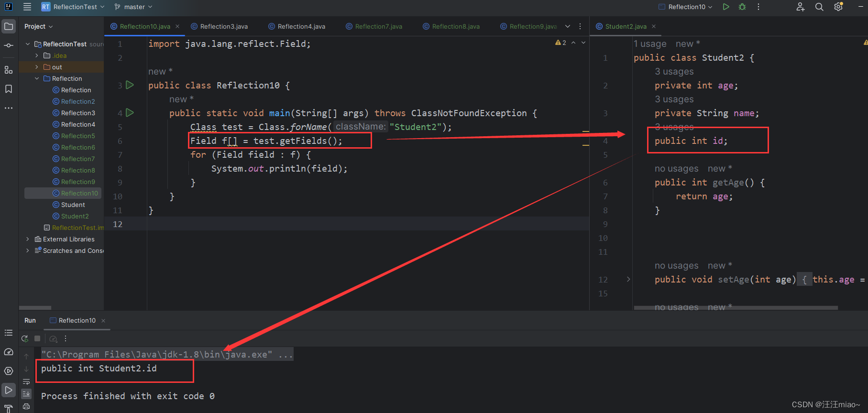Open the Commit tool window icon
This screenshot has height=413, width=868.
click(x=9, y=45)
